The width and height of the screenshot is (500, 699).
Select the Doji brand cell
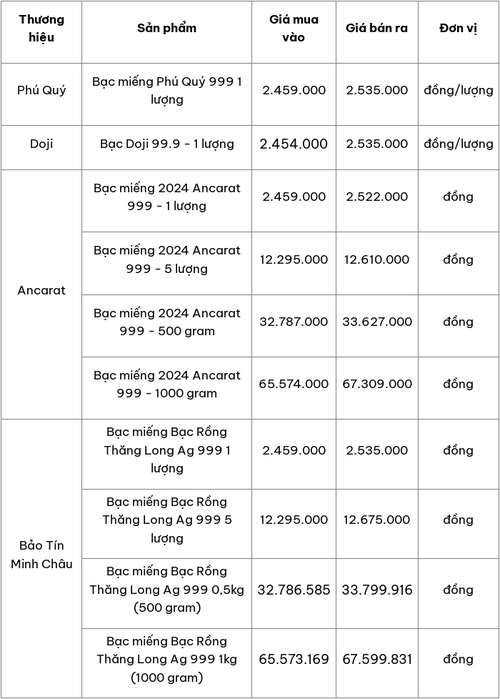[x=41, y=144]
